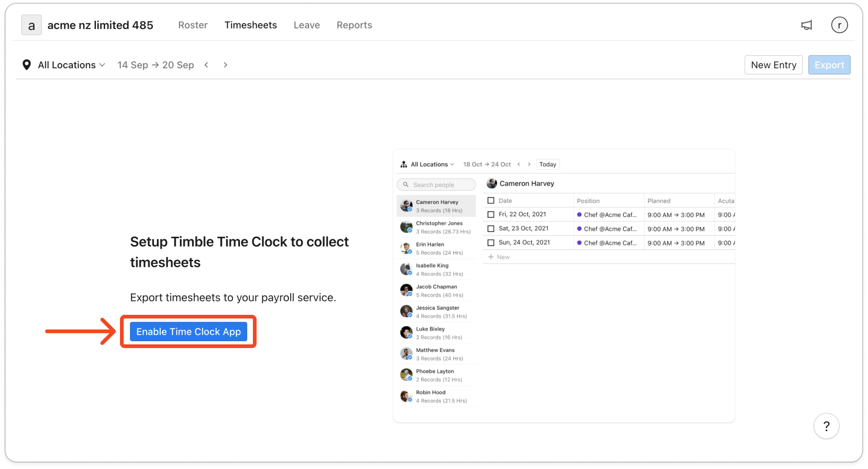
Task: Click the acme company logo avatar
Action: 31,25
